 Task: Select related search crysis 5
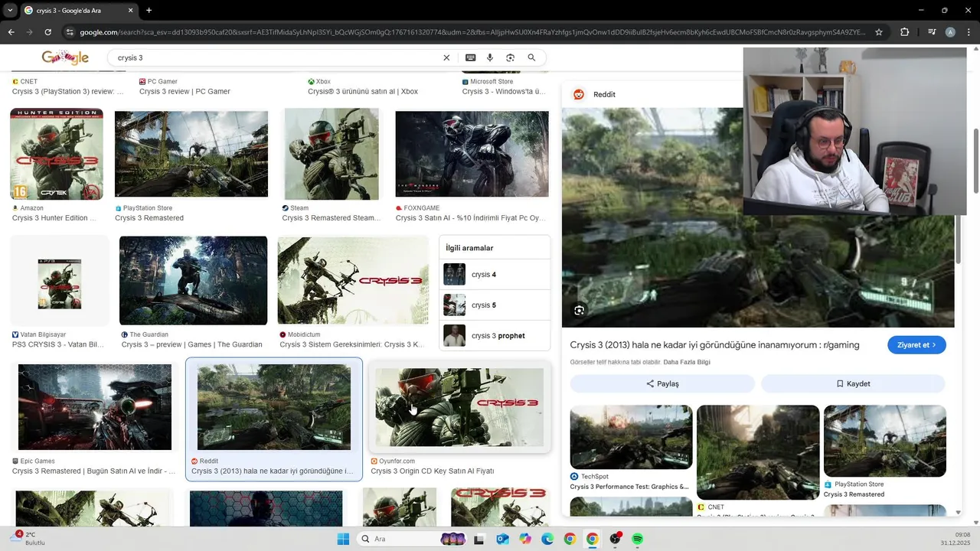[x=495, y=305]
